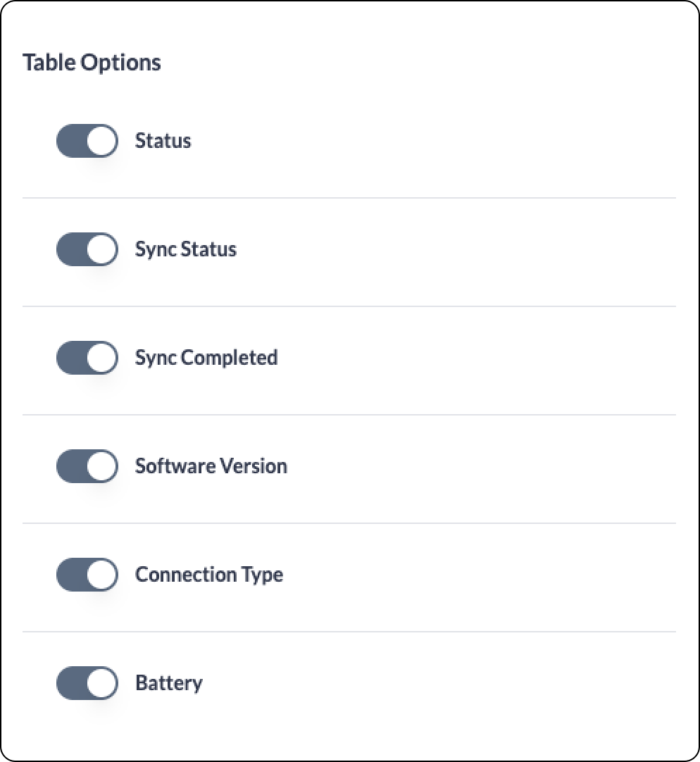The width and height of the screenshot is (700, 762).
Task: Click the white knob of Connection Type toggle
Action: [102, 575]
